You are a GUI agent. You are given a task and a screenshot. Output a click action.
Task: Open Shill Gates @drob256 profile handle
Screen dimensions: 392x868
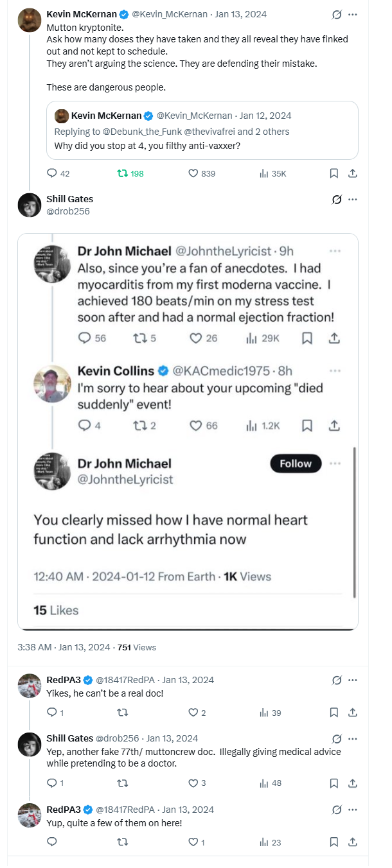pyautogui.click(x=68, y=211)
